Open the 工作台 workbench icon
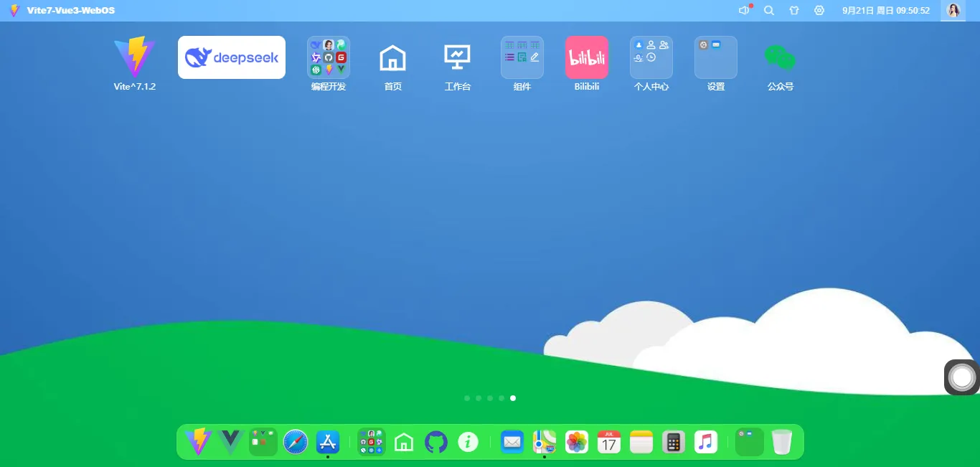This screenshot has height=467, width=980. 458,57
